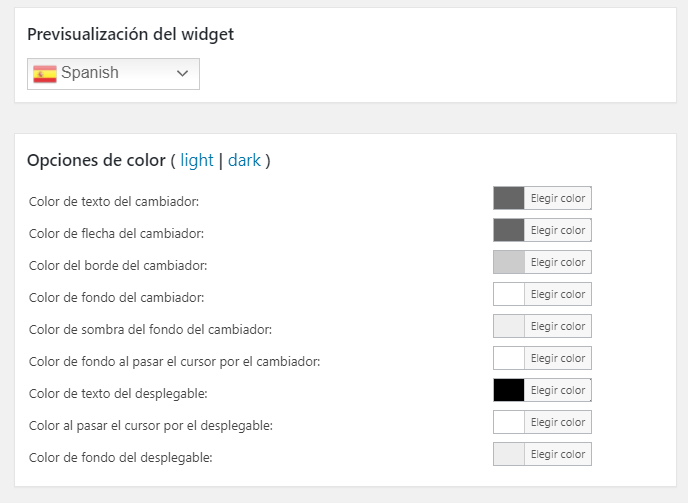This screenshot has width=688, height=503.
Task: Click the background shadow color swatch
Action: [x=509, y=326]
